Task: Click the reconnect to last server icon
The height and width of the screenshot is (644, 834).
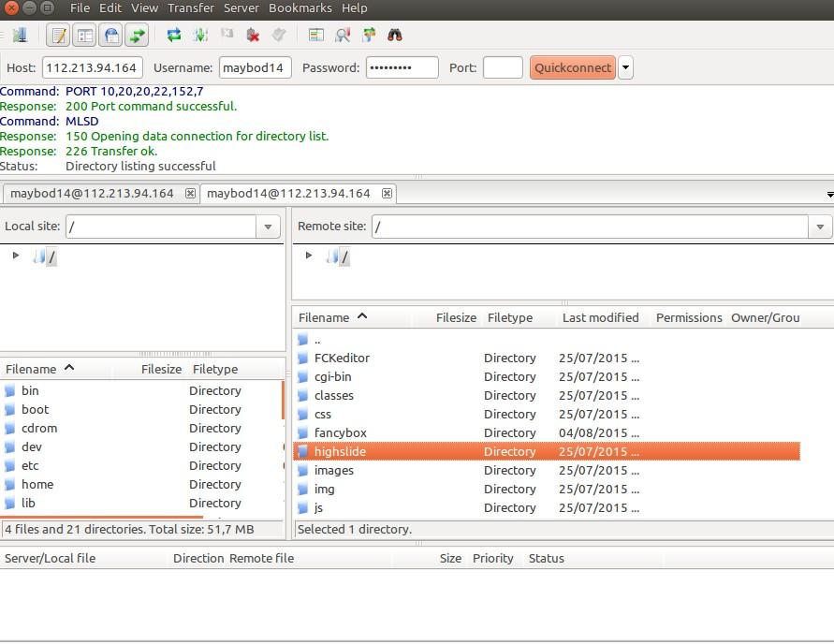Action: [279, 35]
